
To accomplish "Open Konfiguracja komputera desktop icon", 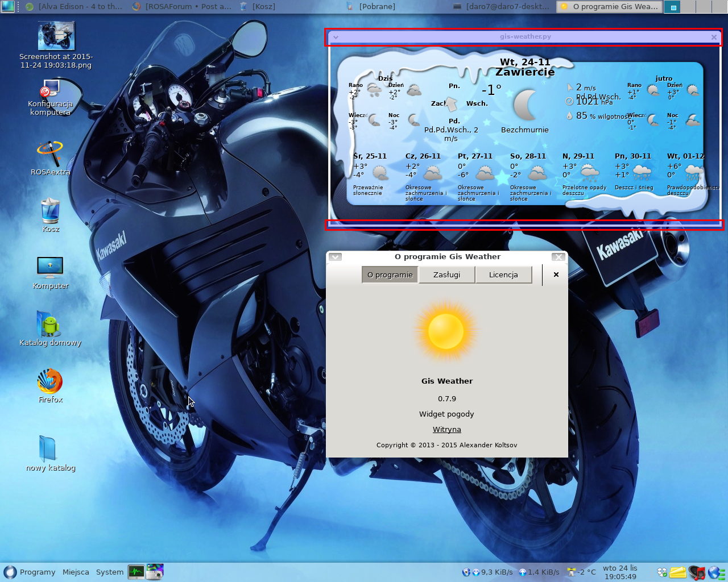I will pyautogui.click(x=50, y=89).
